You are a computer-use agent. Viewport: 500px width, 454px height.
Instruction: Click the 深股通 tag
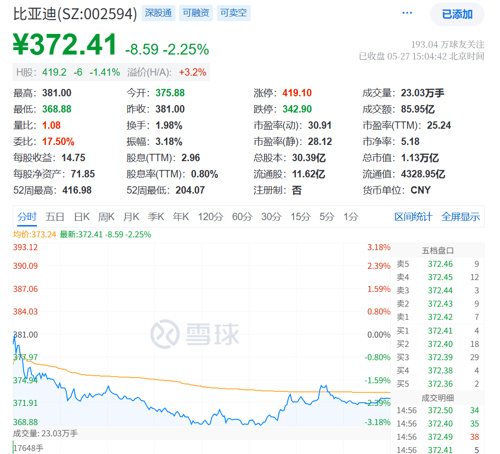click(158, 13)
